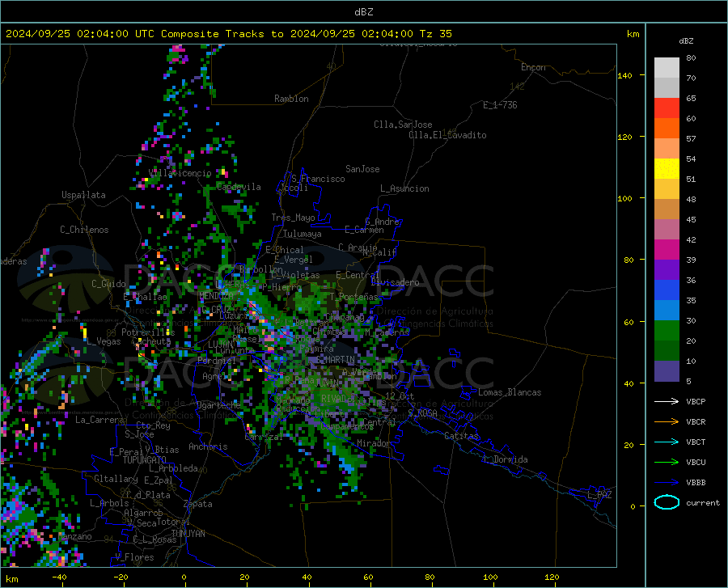Click the blue VBBB arrow in legend

point(667,483)
